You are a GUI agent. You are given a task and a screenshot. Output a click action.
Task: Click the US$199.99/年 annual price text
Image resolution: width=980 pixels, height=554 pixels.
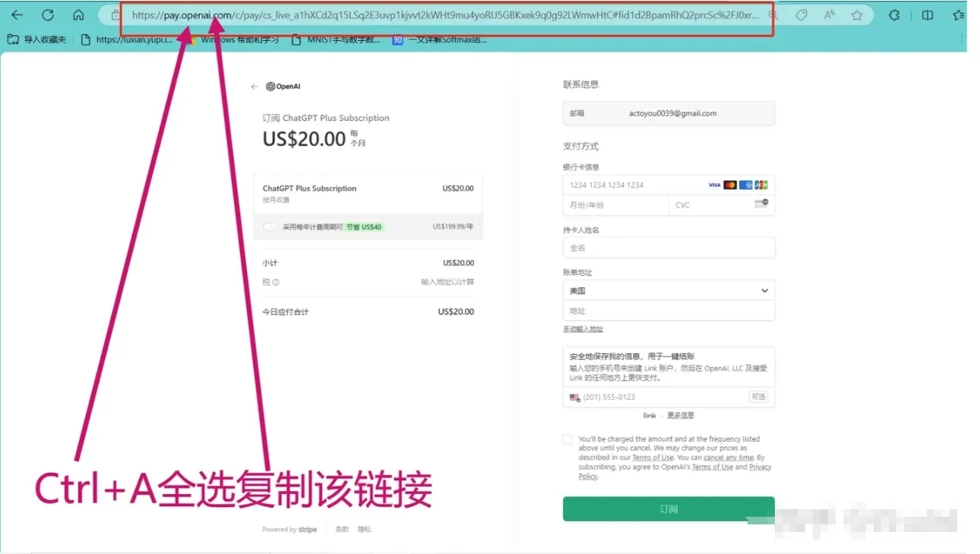[454, 226]
